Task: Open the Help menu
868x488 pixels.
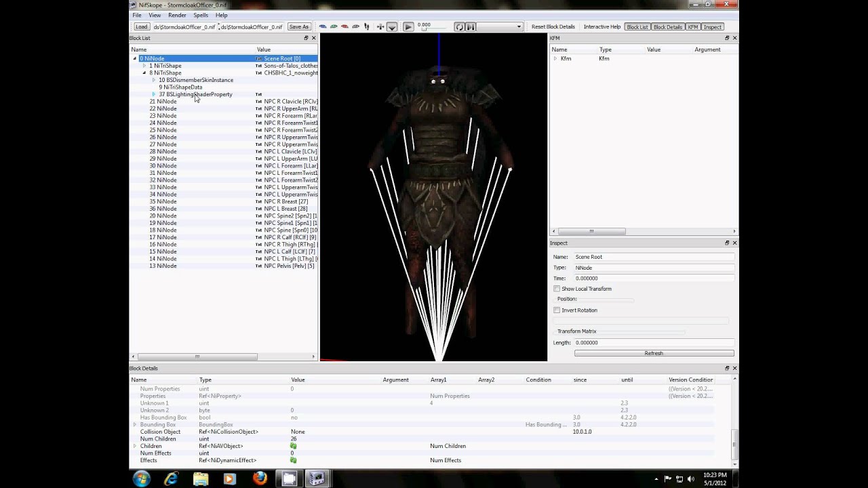Action: 222,15
